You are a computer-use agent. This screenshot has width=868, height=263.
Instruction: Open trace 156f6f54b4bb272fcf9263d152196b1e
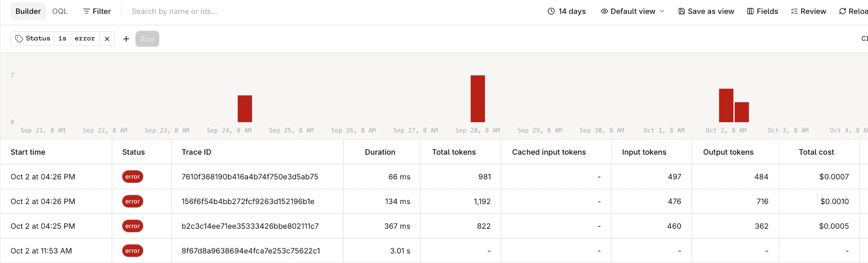pyautogui.click(x=248, y=201)
